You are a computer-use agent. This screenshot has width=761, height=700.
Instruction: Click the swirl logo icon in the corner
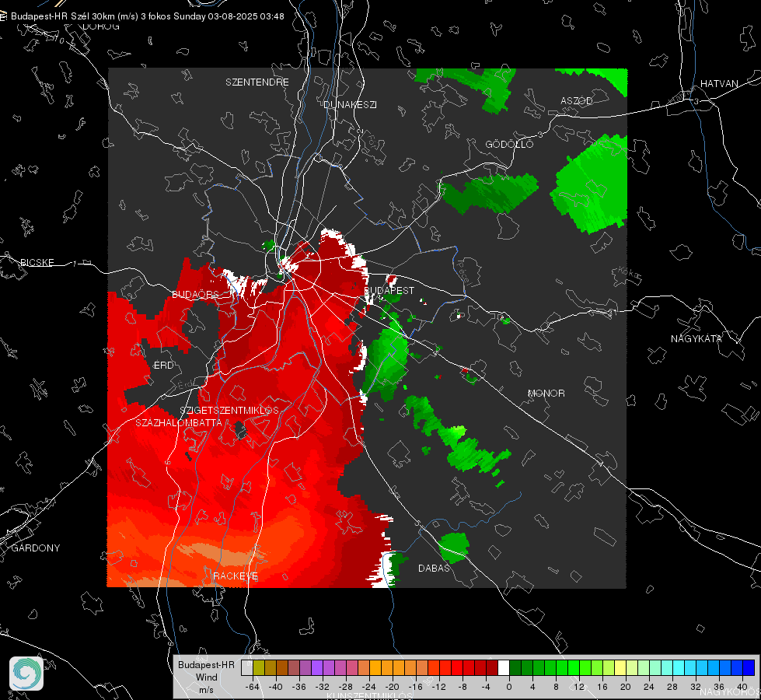tap(26, 674)
